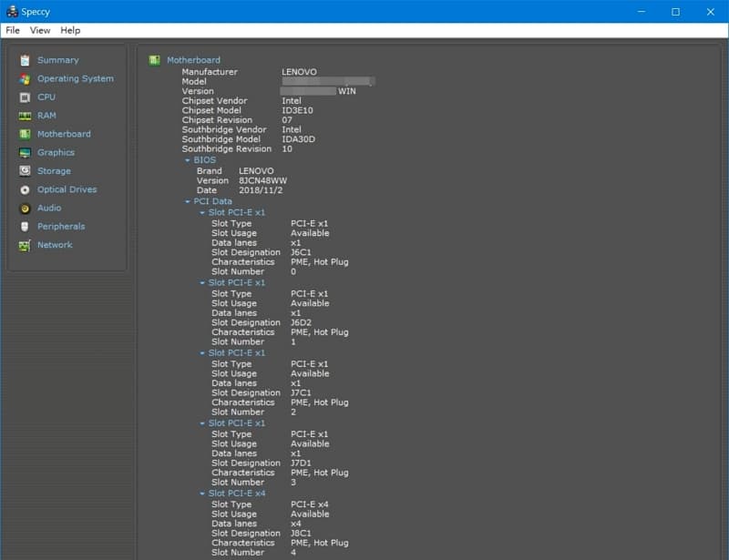Select the BIOS Brand value LENOVO

click(x=256, y=171)
